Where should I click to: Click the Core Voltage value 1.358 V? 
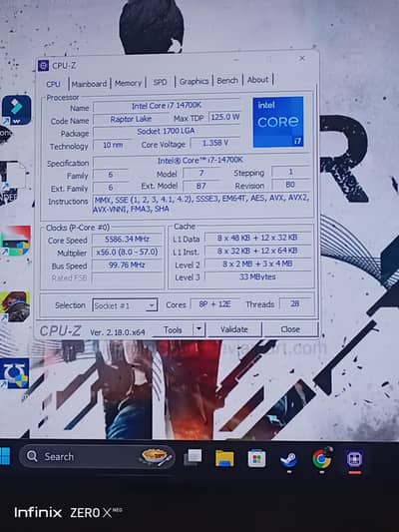coord(214,143)
